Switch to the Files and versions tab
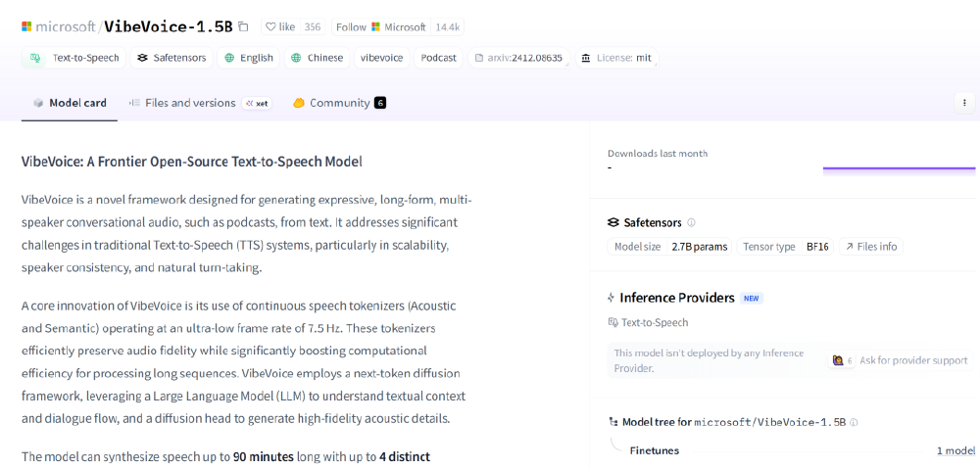Screen dimensions: 980x469 pos(190,103)
